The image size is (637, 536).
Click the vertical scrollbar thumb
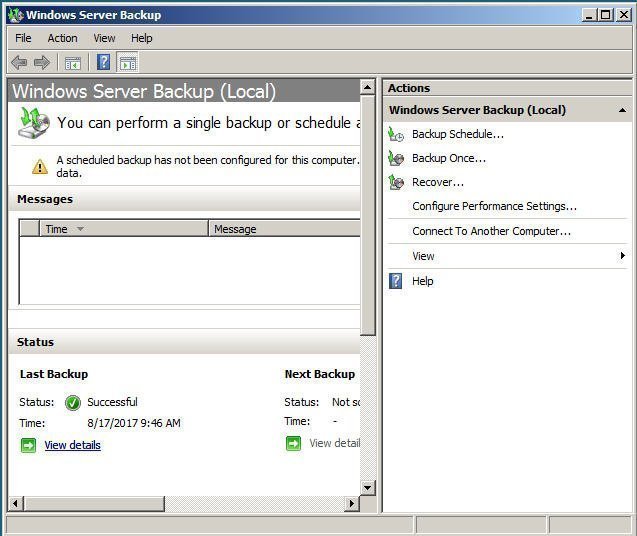[367, 215]
